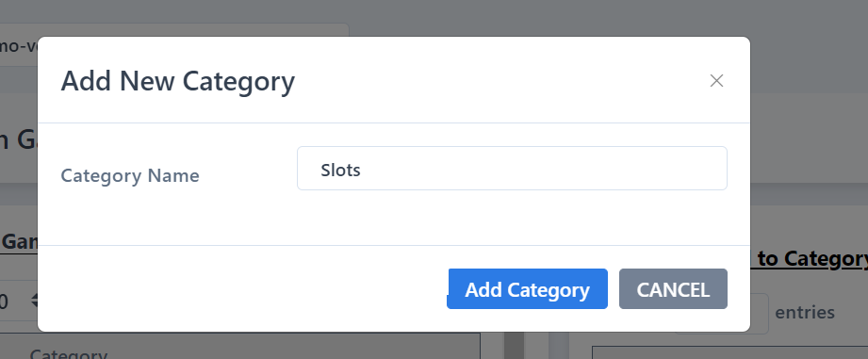Focus the Category Name field containing Slots

click(512, 168)
